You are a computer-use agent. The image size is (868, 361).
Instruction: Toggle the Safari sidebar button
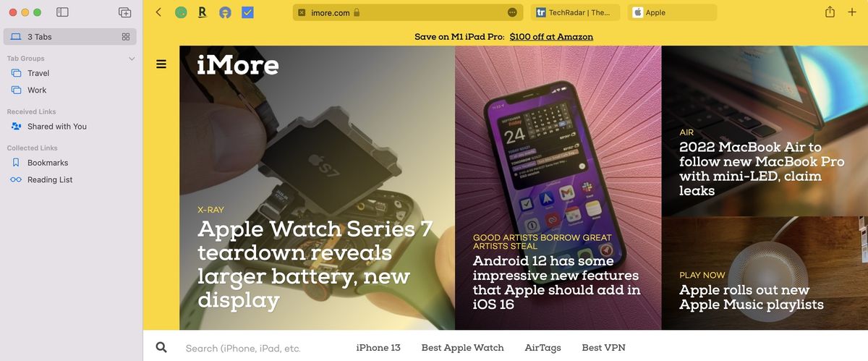coord(62,12)
